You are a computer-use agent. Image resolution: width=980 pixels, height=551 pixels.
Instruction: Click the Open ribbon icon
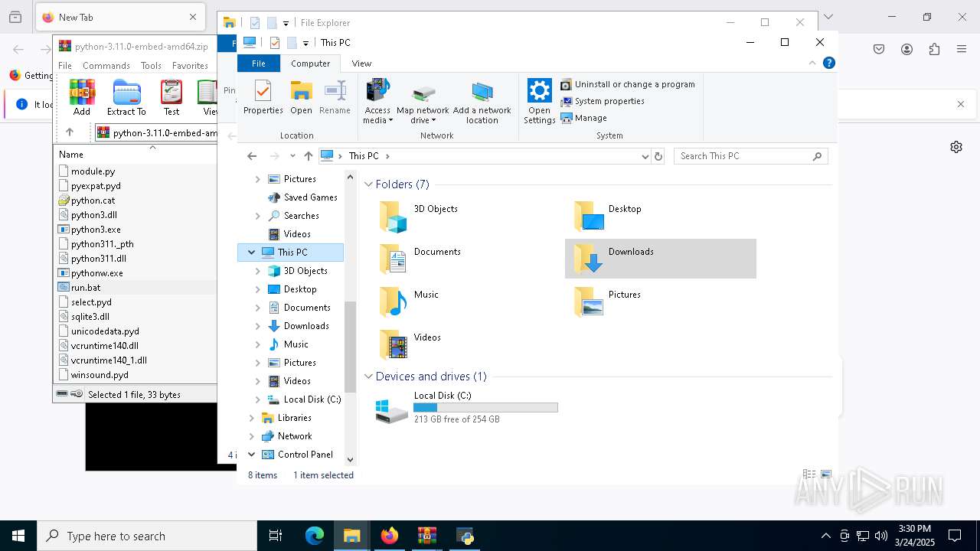coord(301,97)
